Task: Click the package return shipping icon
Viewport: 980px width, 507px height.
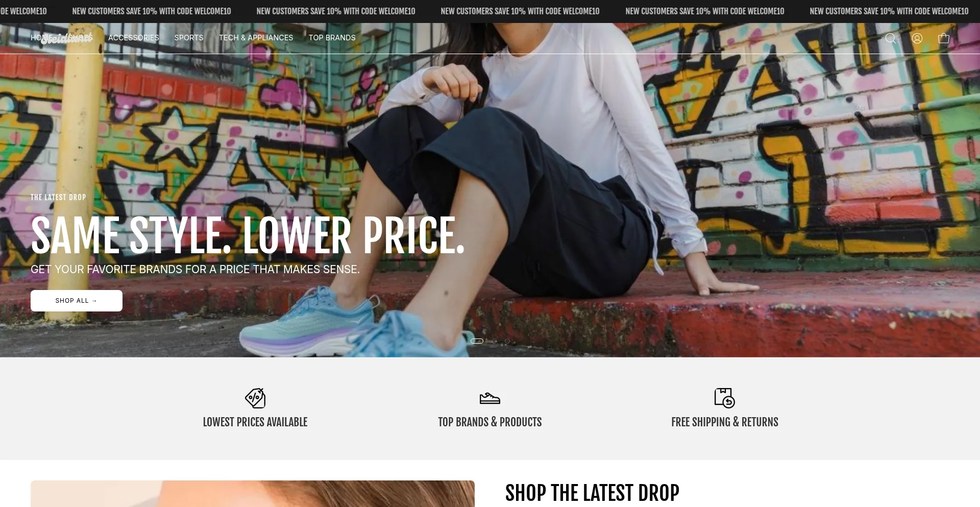Action: (724, 398)
